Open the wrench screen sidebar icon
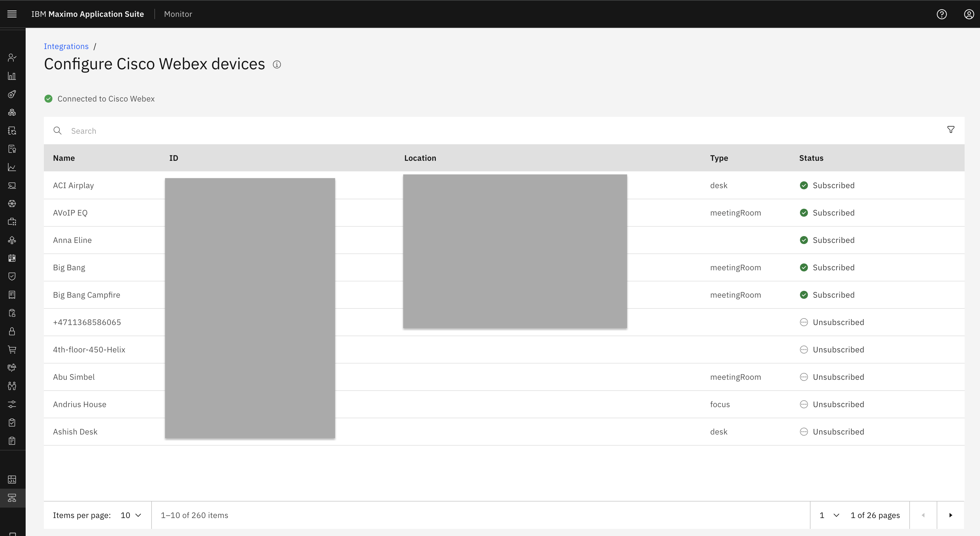980x536 pixels. pos(12,185)
